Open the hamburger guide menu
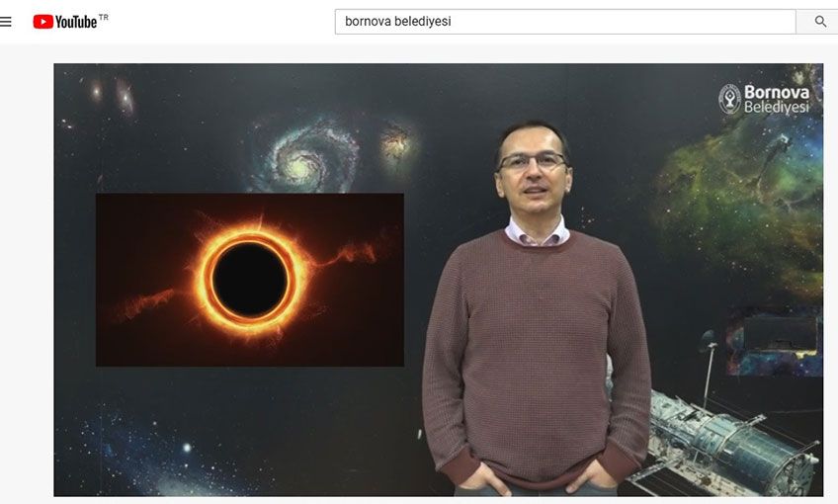 coord(5,22)
